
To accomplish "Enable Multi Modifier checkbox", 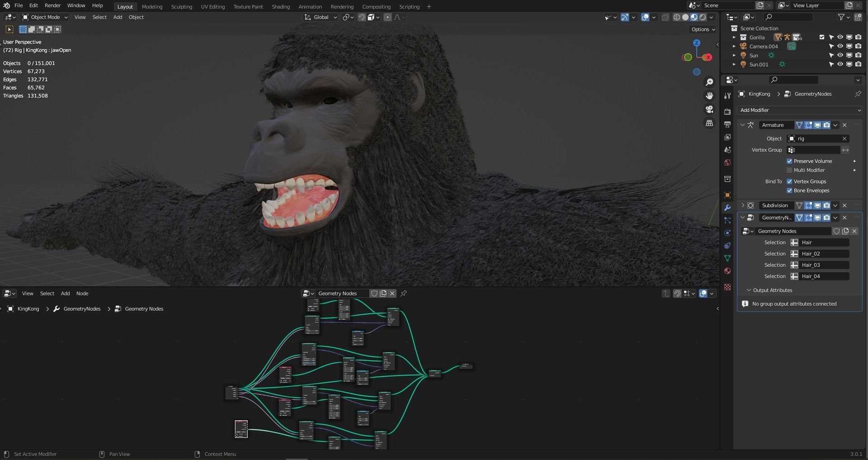I will 789,170.
